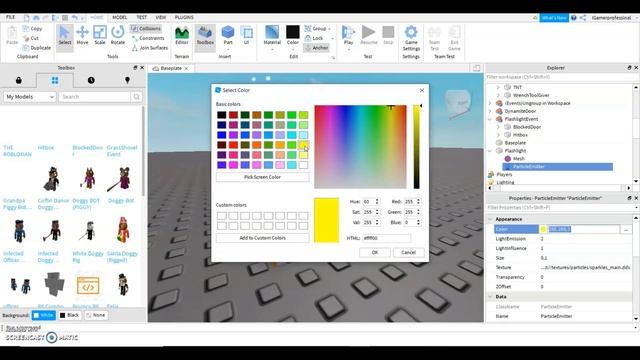Switch to the MODEL ribbon tab
Viewport: 640px width, 360px height.
pyautogui.click(x=120, y=17)
